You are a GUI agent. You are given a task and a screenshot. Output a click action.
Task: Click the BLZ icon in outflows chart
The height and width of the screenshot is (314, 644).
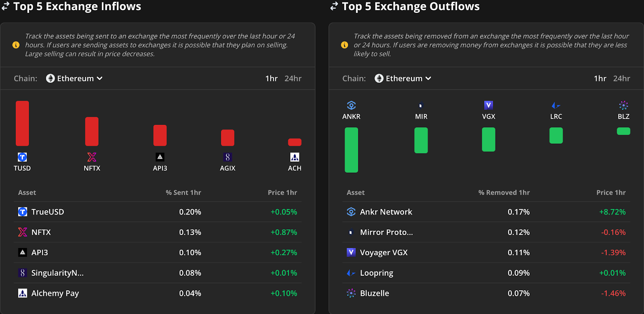coord(623,105)
